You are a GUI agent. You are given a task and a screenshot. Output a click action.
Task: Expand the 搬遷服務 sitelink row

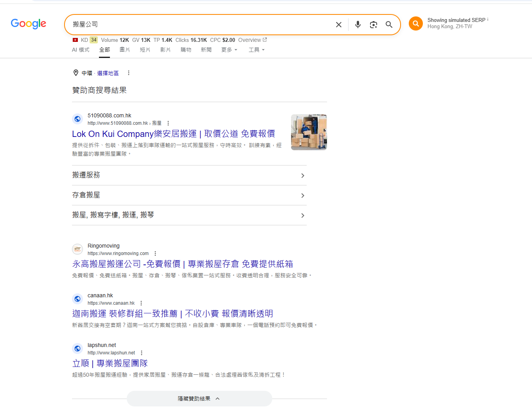(x=189, y=175)
